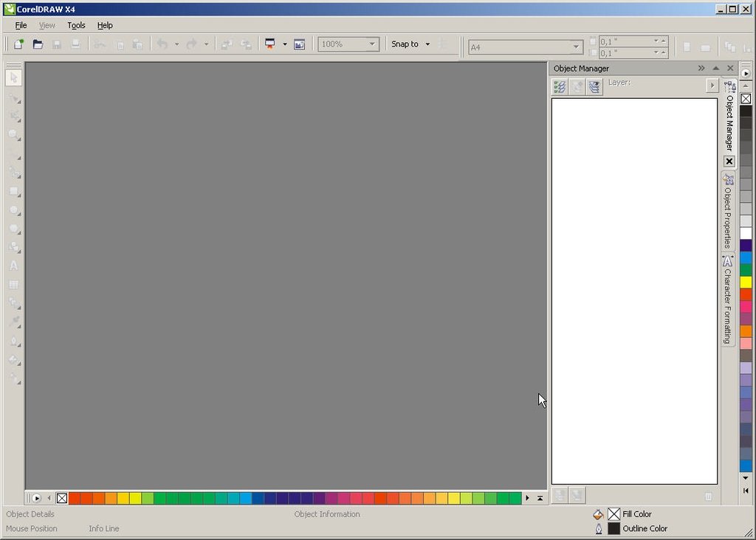Open the Application Launcher icon
The width and height of the screenshot is (756, 540).
pos(270,44)
